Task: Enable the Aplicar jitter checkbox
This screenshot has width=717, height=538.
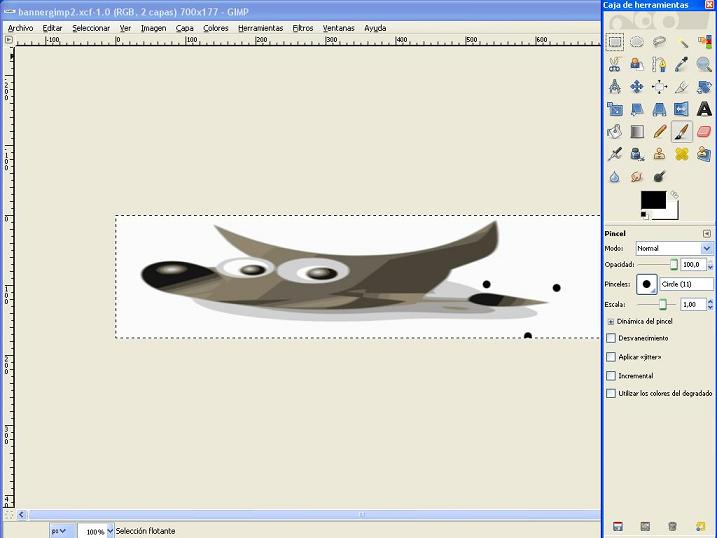Action: [x=611, y=357]
